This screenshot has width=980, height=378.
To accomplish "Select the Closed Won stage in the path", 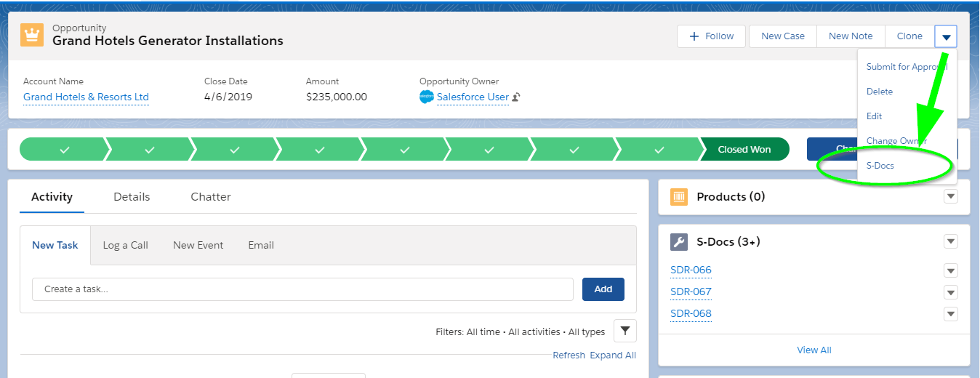I will (x=744, y=150).
